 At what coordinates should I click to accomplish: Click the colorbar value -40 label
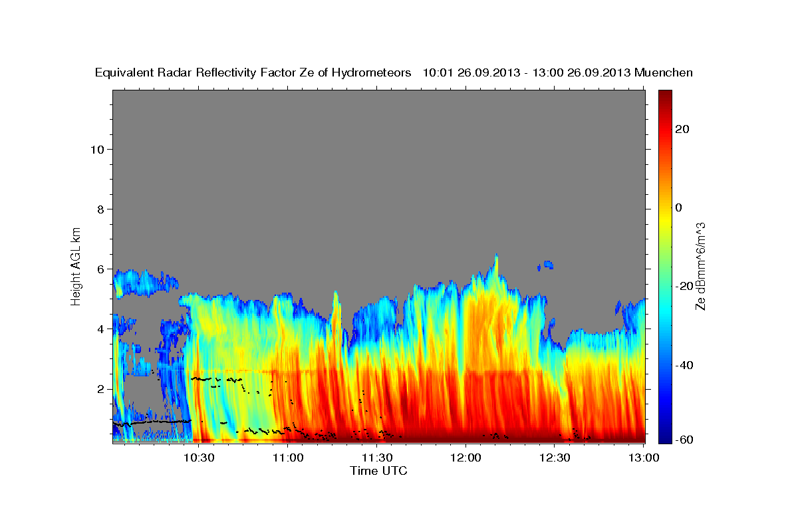coord(684,365)
